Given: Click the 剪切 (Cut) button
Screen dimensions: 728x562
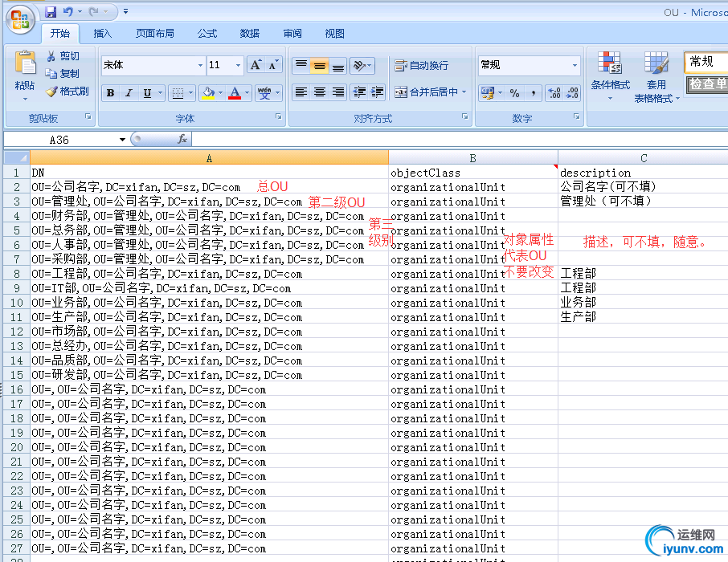Looking at the screenshot, I should point(63,56).
